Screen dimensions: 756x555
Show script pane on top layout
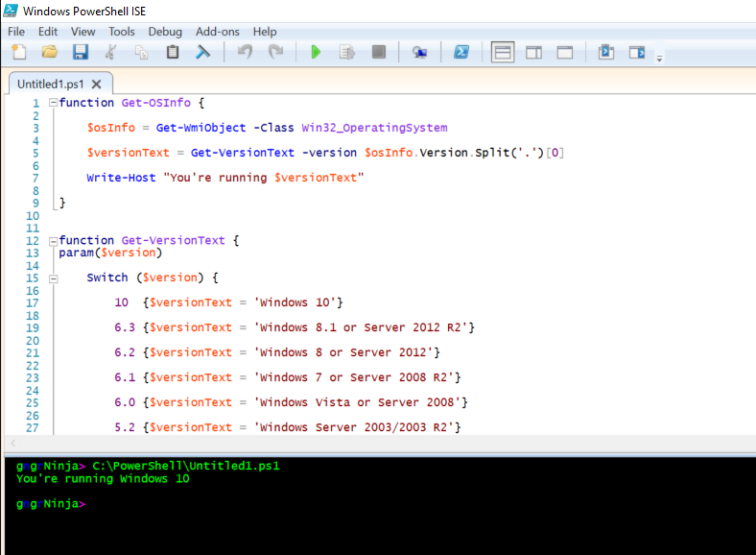(503, 52)
